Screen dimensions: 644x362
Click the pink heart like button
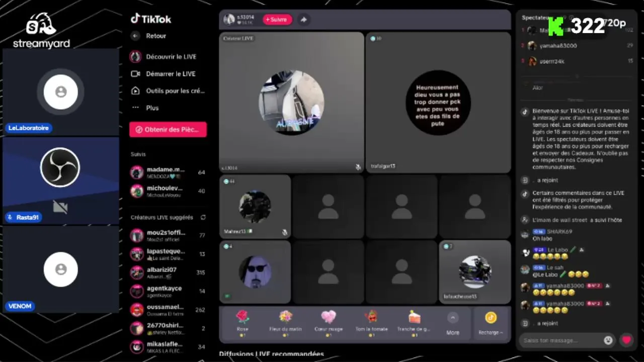626,340
